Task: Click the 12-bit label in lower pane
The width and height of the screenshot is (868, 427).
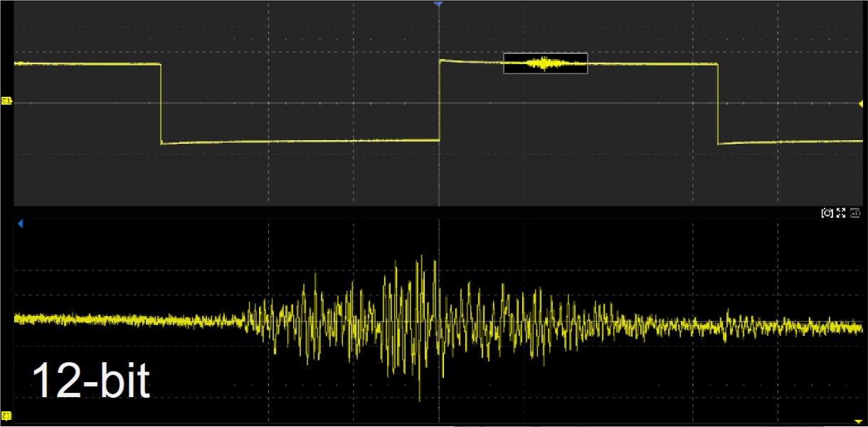Action: (x=91, y=381)
